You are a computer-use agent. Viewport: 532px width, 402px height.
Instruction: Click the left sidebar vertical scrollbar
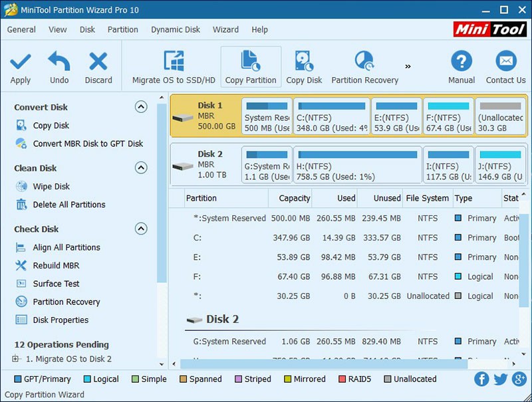162,193
